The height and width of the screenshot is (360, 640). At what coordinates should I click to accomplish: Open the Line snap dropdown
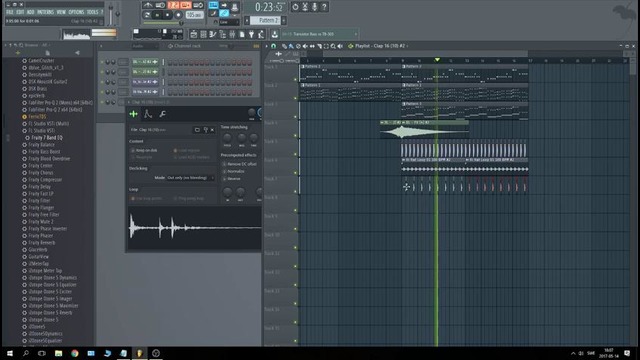(229, 22)
